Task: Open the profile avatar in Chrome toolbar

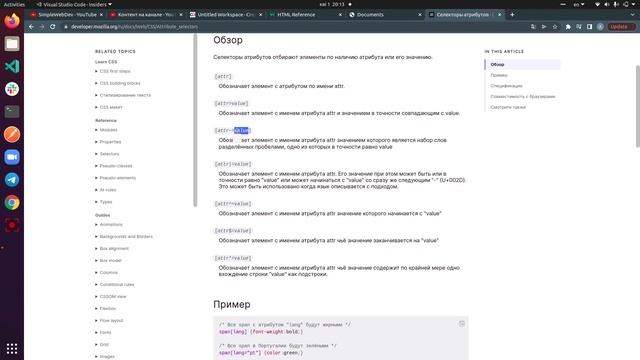Action: point(600,27)
